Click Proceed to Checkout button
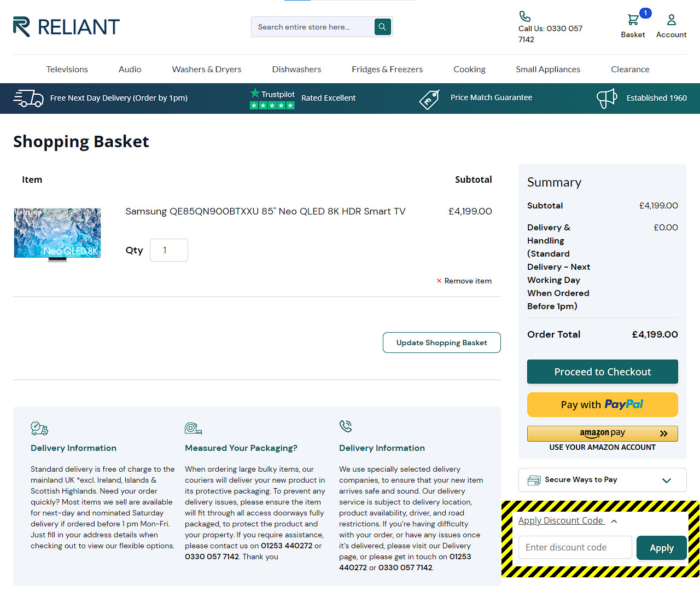This screenshot has width=700, height=591. tap(603, 372)
